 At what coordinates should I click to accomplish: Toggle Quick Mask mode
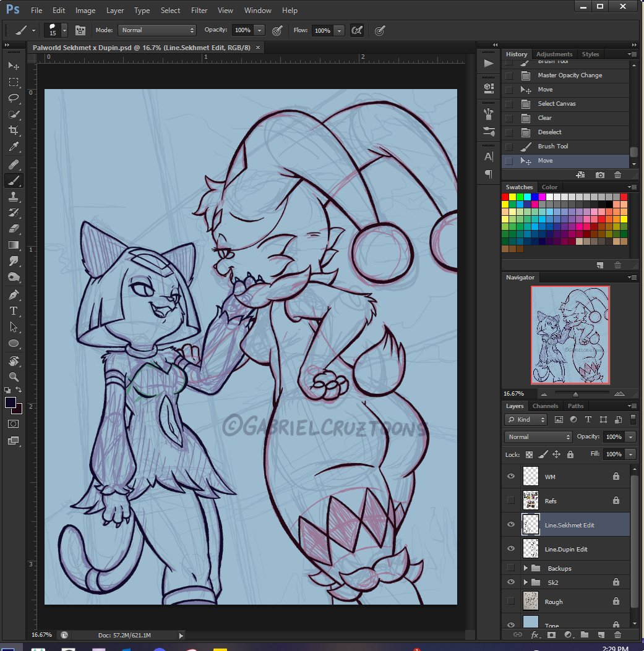(13, 424)
